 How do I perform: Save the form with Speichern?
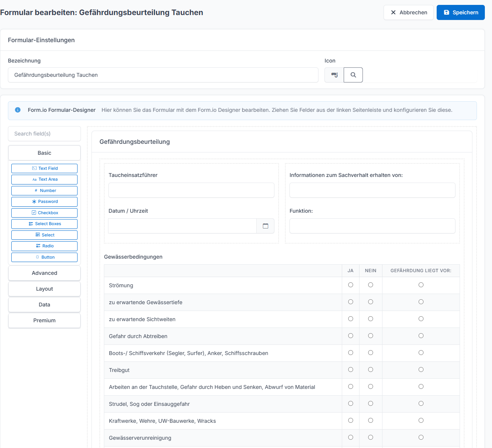(461, 12)
